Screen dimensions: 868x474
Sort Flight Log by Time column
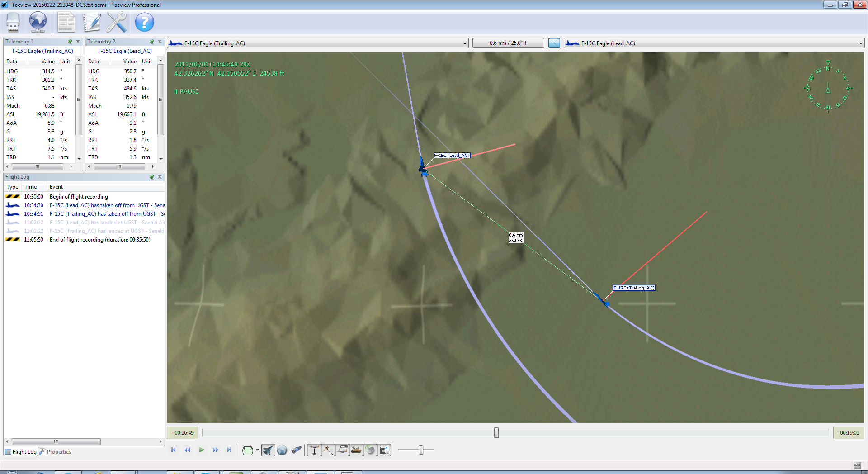tap(35, 187)
